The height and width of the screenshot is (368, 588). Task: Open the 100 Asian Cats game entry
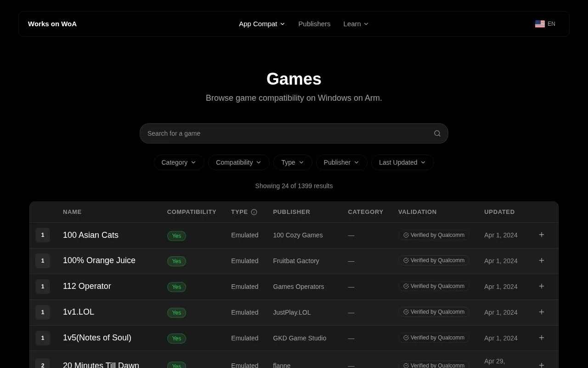click(90, 235)
